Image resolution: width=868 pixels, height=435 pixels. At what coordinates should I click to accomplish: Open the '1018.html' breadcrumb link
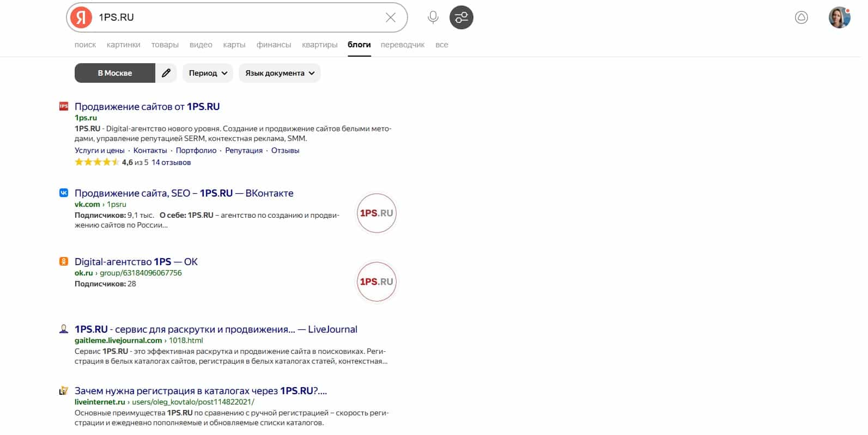click(186, 340)
